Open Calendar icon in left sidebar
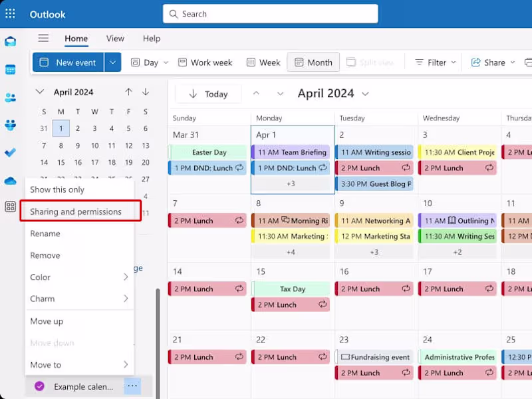This screenshot has width=532, height=399. pos(11,70)
